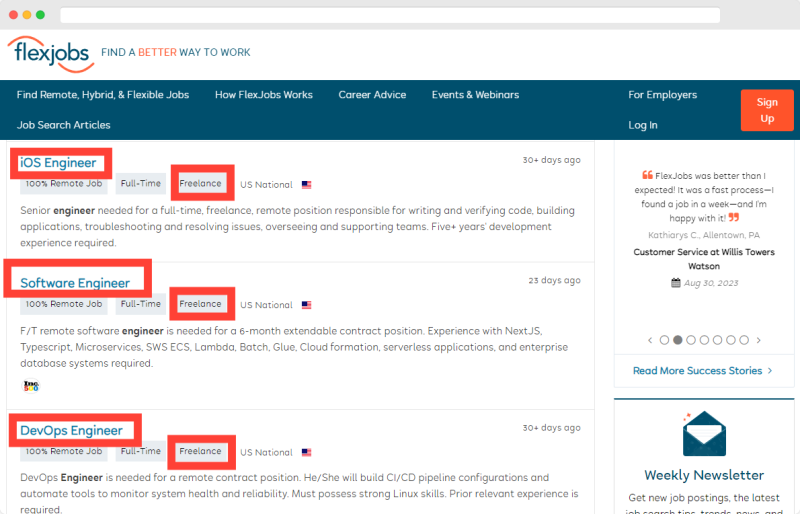Click 'Customer Service at Willis Towers Watson' text
This screenshot has width=800, height=514.
coord(704,259)
